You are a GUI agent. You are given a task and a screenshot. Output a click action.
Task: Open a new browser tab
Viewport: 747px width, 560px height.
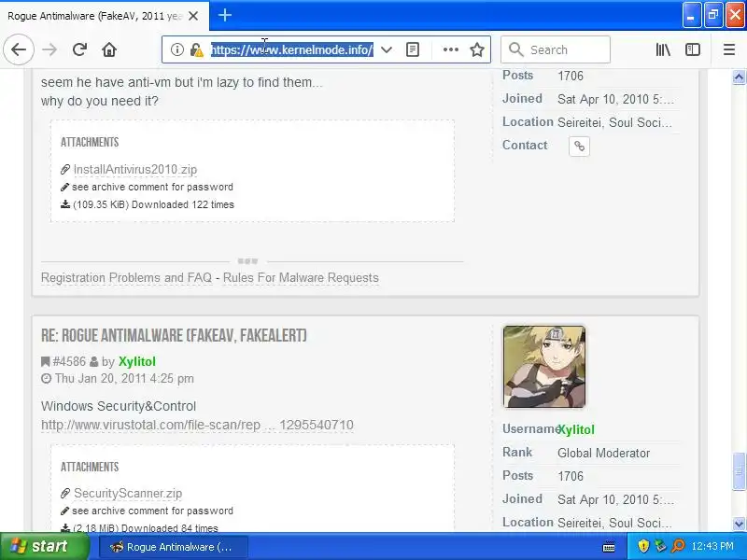(225, 15)
